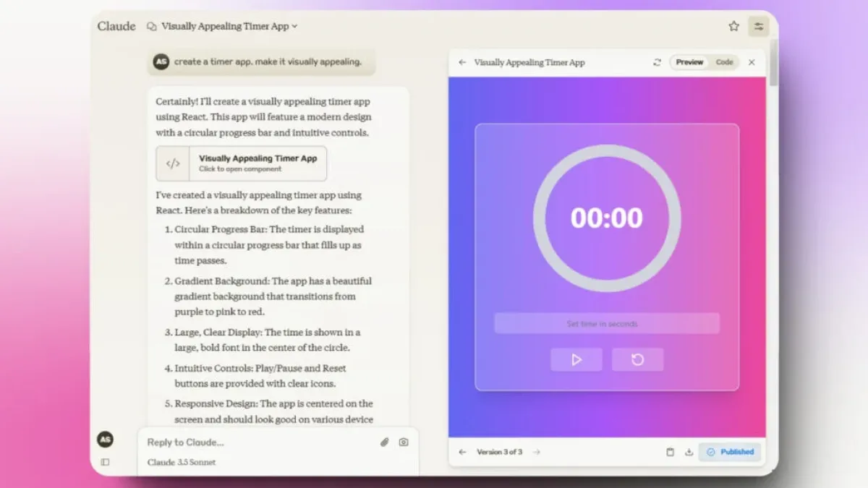Click the Version 3 of 3 label
The width and height of the screenshot is (868, 488).
[499, 452]
